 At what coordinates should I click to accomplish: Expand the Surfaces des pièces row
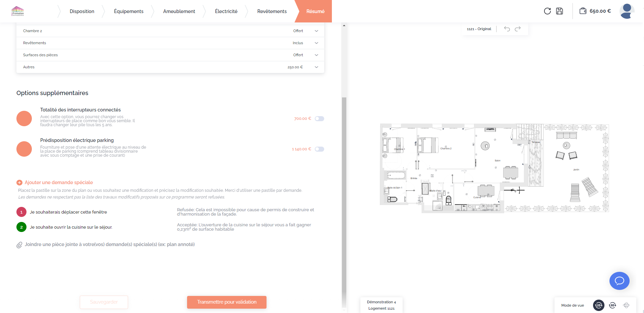point(170,55)
